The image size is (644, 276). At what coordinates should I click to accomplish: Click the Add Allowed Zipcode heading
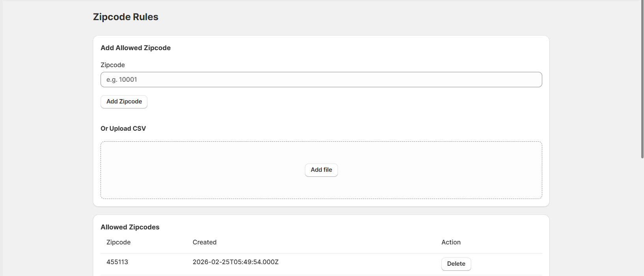tap(135, 48)
